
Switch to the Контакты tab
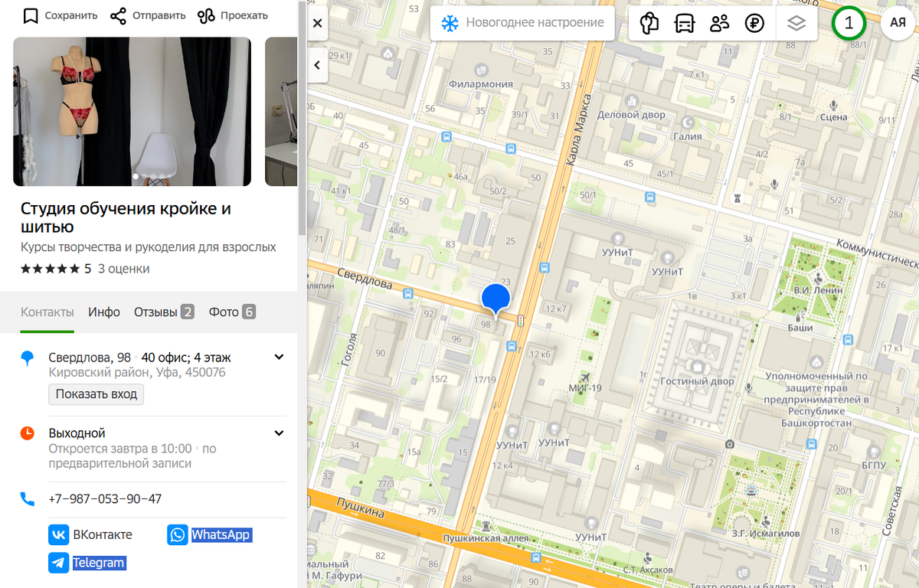47,312
